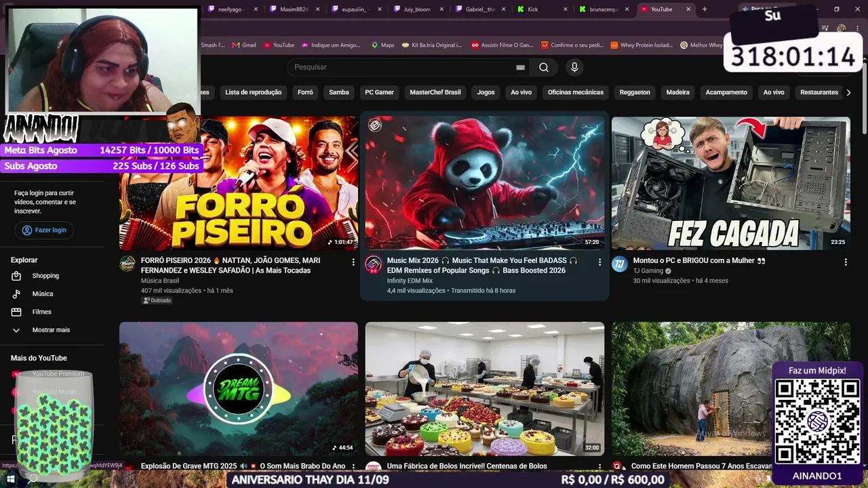Viewport: 868px width, 488px height.
Task: Filter by the Lista de reprodução chip
Action: (254, 92)
